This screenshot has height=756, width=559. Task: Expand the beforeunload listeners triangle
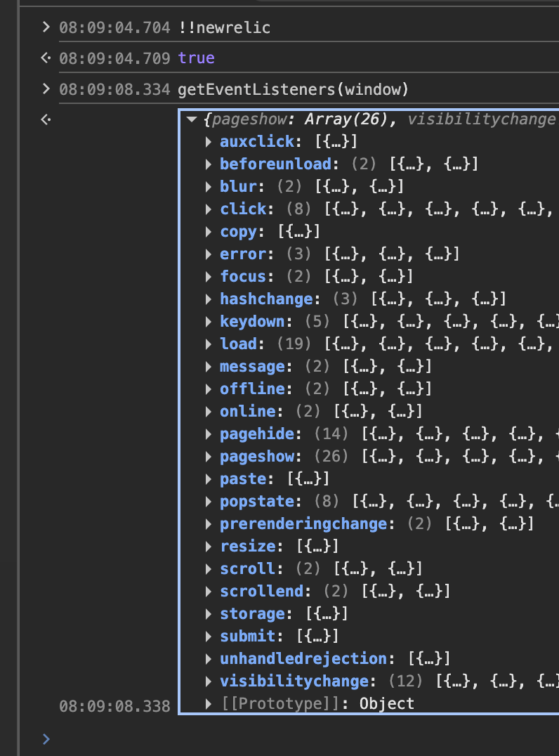208,164
